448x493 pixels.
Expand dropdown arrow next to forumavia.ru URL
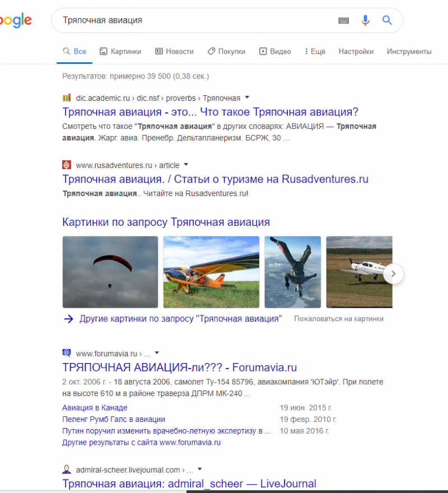coord(157,353)
